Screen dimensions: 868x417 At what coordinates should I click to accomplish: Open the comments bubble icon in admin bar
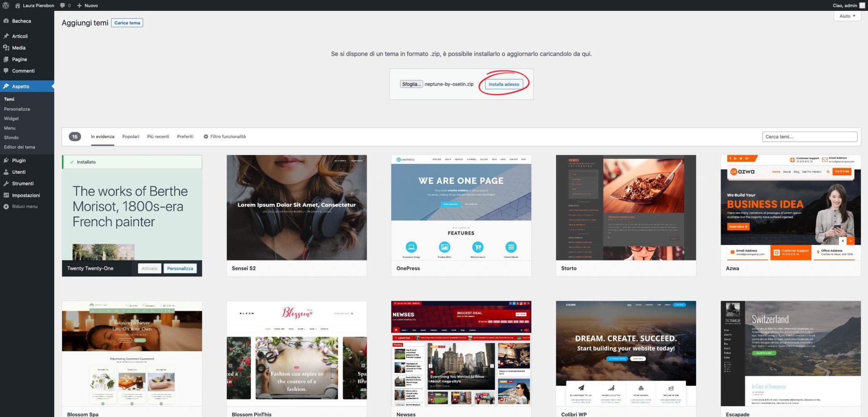point(63,5)
